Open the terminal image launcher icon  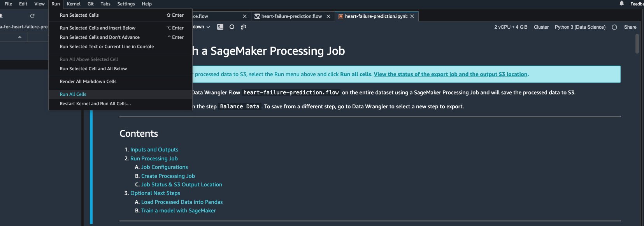point(220,27)
